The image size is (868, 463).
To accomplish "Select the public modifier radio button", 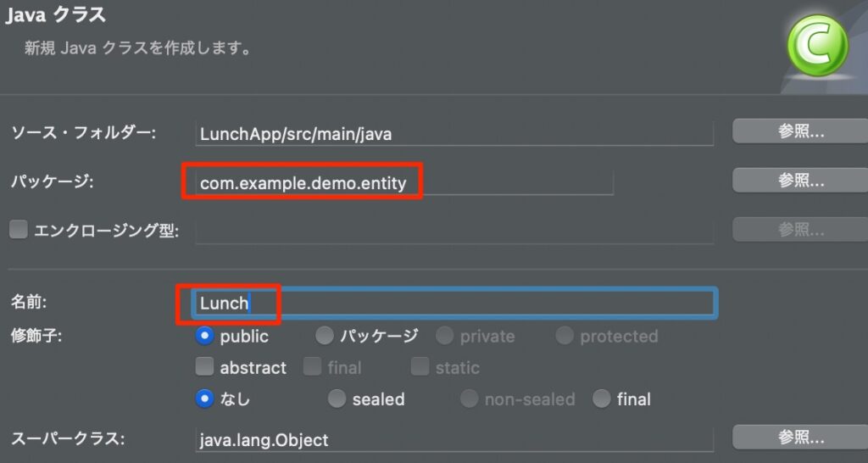I will pyautogui.click(x=204, y=336).
